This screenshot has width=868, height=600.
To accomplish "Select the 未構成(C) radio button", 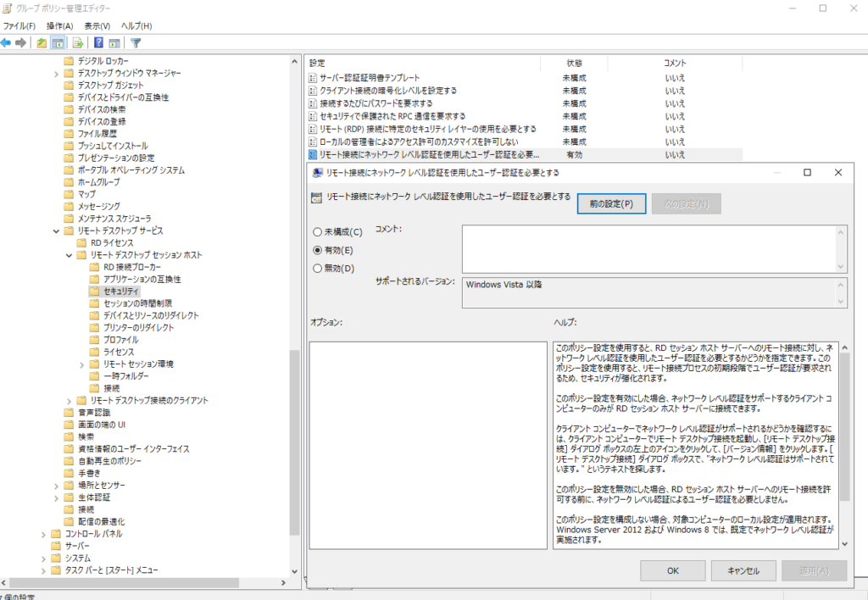I will click(x=318, y=232).
